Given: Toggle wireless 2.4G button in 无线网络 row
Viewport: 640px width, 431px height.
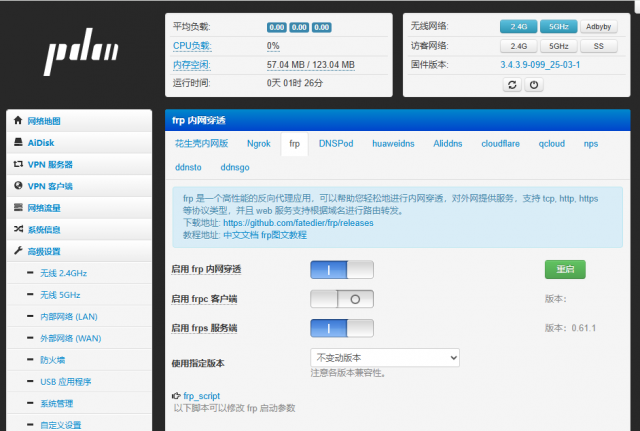Looking at the screenshot, I should [518, 27].
